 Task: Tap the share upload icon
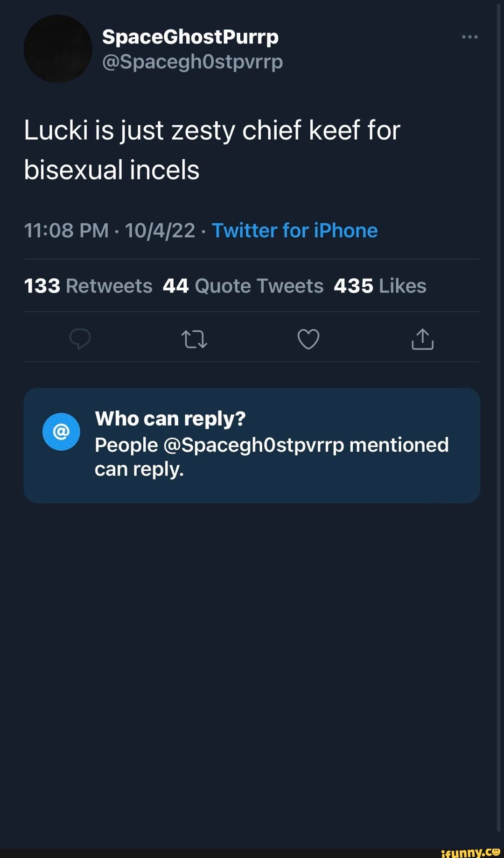423,339
